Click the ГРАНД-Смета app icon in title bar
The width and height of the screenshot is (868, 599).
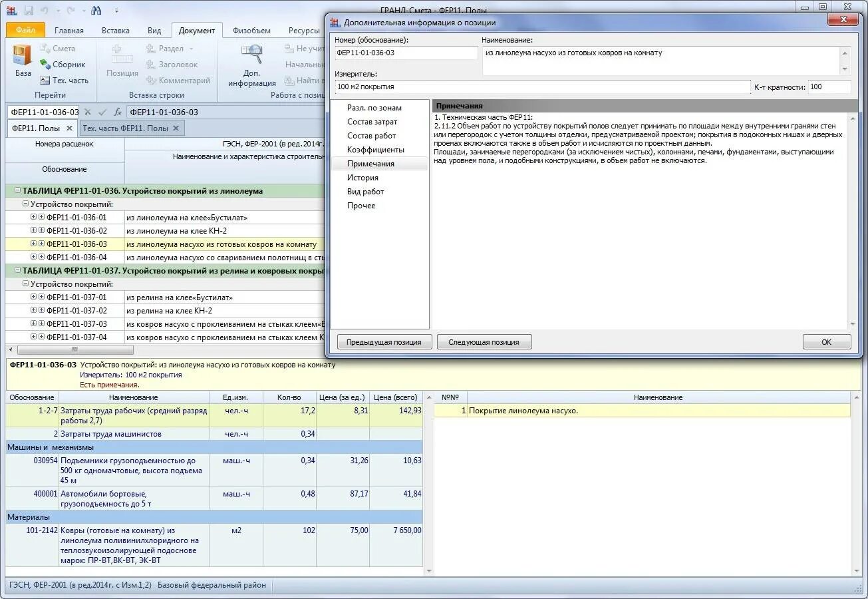(11, 10)
